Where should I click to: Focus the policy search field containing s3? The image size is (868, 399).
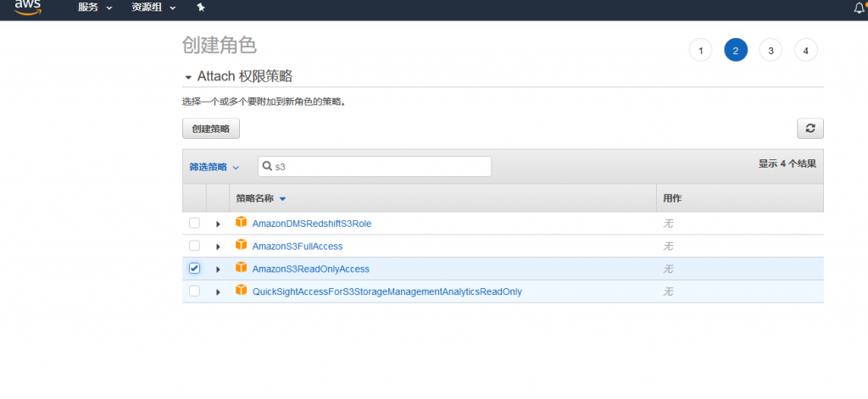(x=375, y=167)
